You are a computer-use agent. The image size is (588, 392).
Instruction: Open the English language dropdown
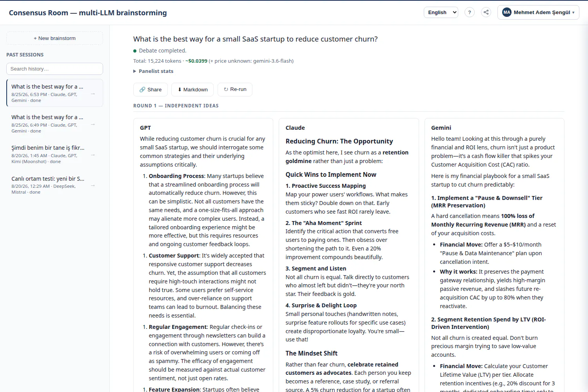(441, 12)
